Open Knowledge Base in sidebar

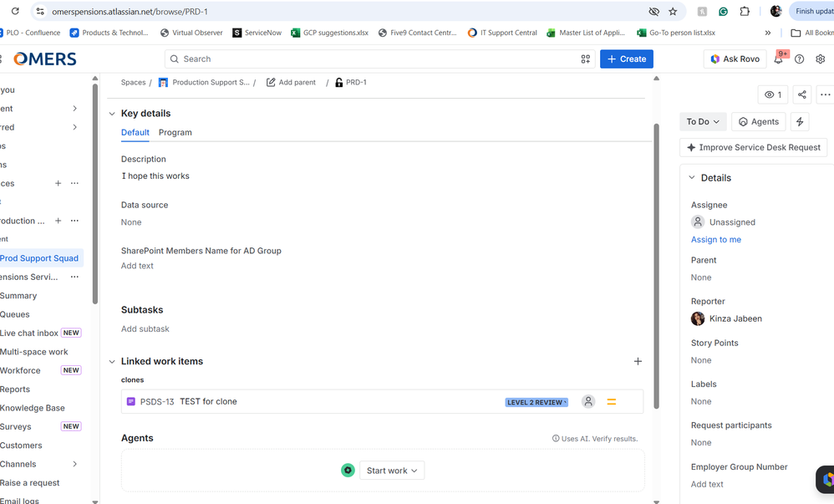pyautogui.click(x=33, y=408)
